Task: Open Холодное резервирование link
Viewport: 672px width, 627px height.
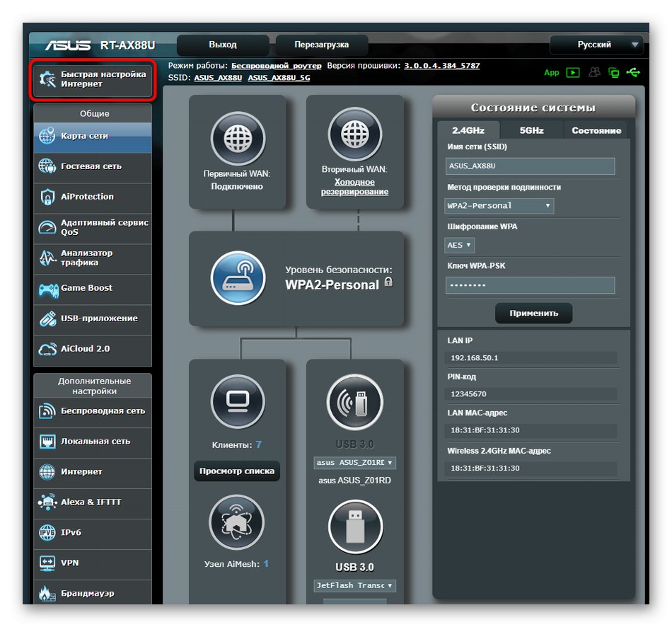Action: [x=354, y=187]
